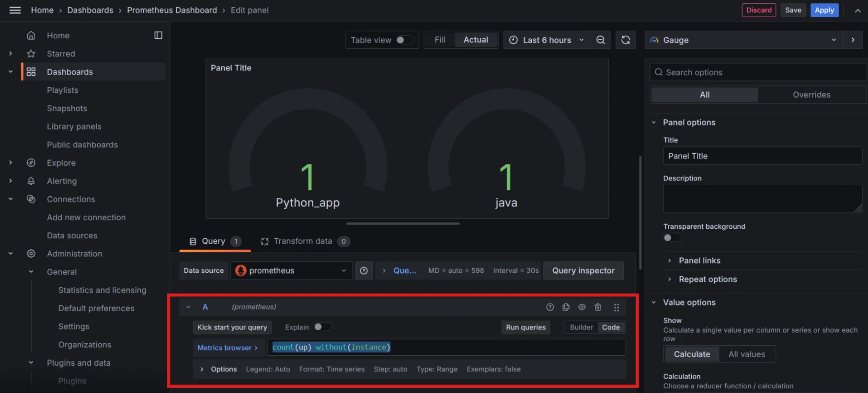
Task: Click the Home sidebar icon
Action: (31, 35)
